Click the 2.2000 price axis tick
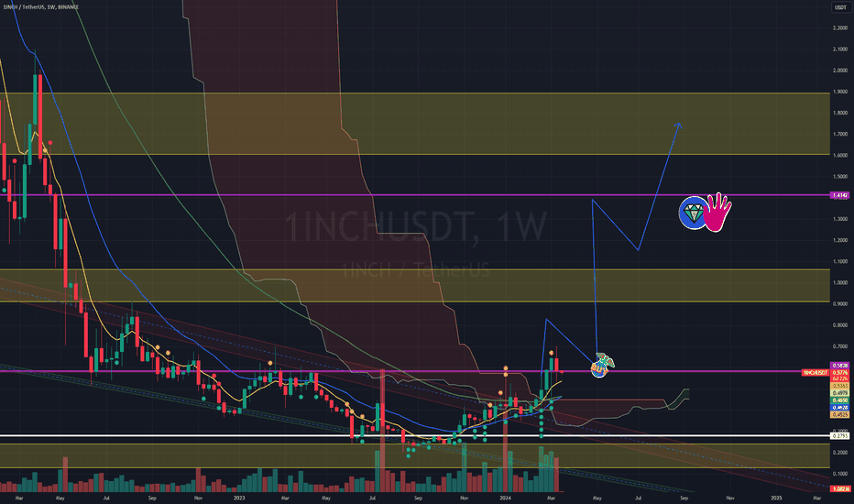This screenshot has height=504, width=854. tap(840, 27)
